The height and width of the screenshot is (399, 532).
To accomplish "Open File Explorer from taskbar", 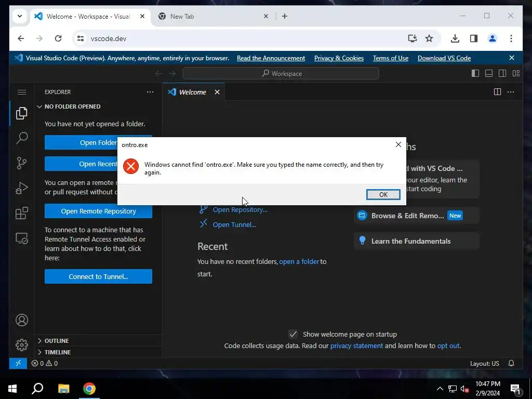I will click(63, 389).
